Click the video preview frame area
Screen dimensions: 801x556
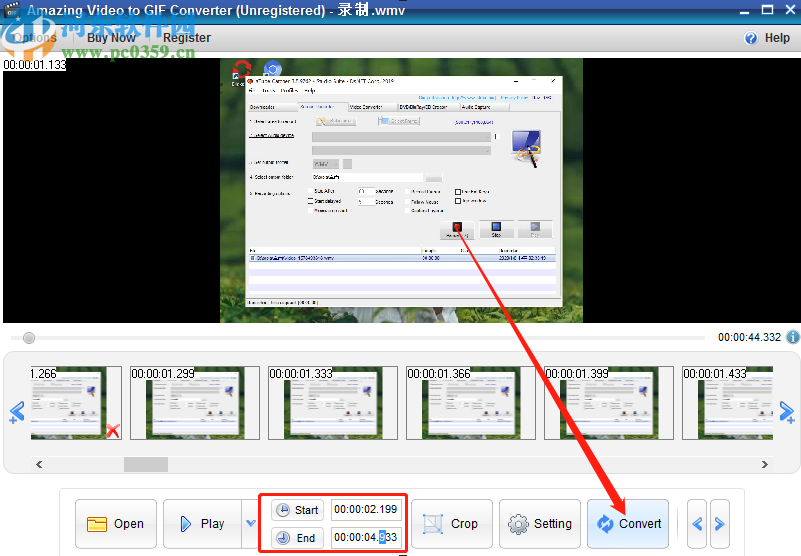(x=402, y=191)
